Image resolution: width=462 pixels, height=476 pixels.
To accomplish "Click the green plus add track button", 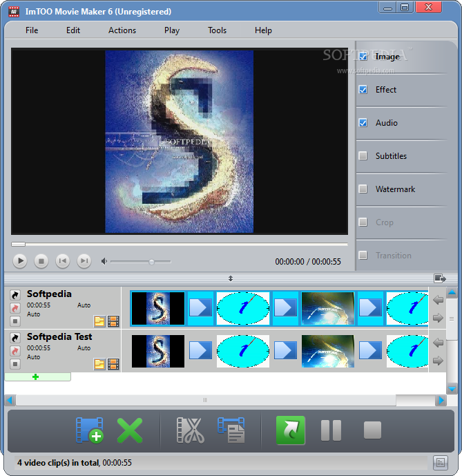I will click(x=38, y=377).
